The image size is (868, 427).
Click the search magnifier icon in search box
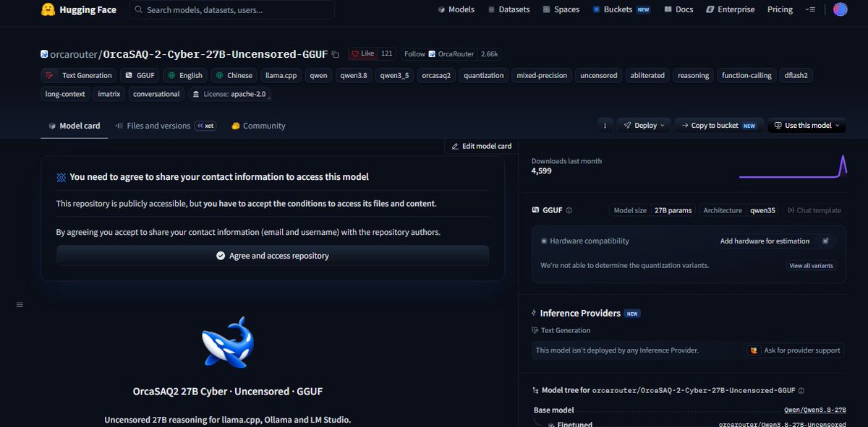coord(138,10)
